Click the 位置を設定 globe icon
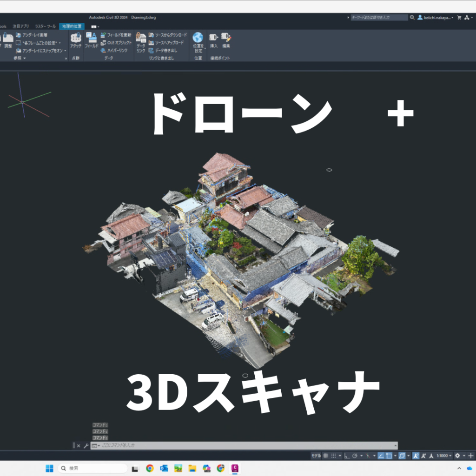Screen dimensions: 476x476 click(198, 38)
